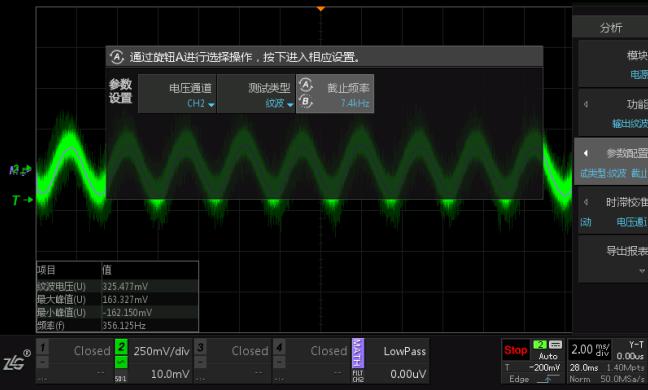The width and height of the screenshot is (648, 390).
Task: Click the trigger coupling icon beside the source badge
Action: pyautogui.click(x=555, y=345)
